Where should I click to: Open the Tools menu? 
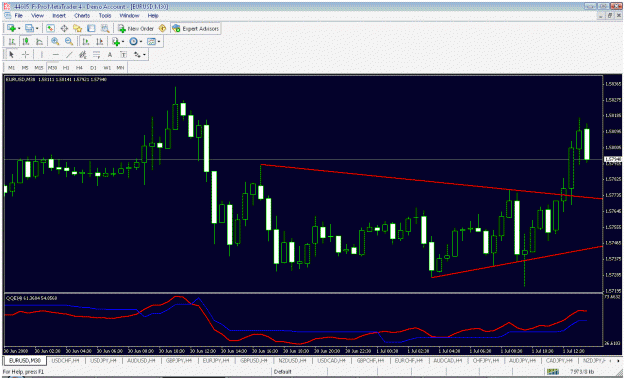[x=105, y=16]
